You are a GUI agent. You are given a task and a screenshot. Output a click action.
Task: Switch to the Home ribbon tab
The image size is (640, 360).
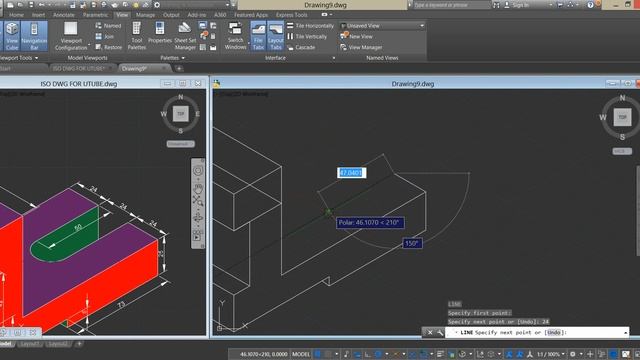pyautogui.click(x=16, y=15)
